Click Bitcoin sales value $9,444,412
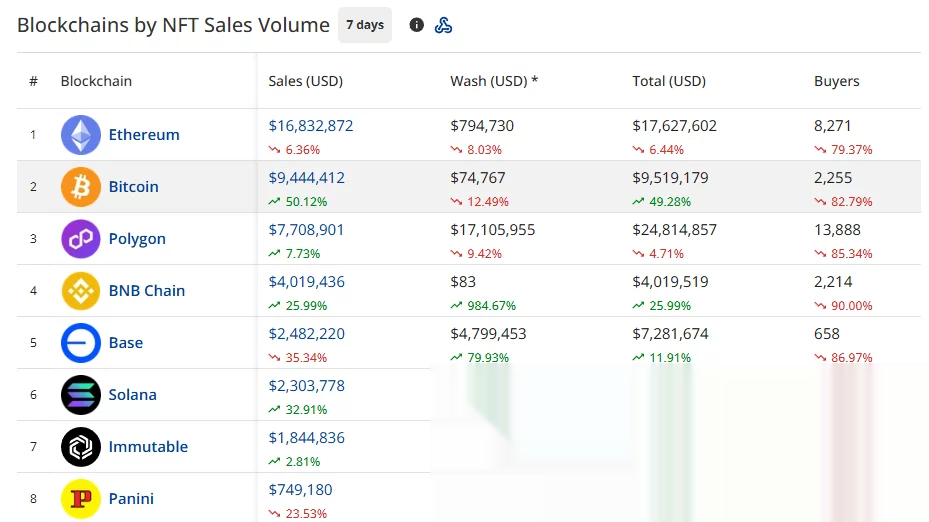Viewport: 929px width, 522px height. pos(306,178)
